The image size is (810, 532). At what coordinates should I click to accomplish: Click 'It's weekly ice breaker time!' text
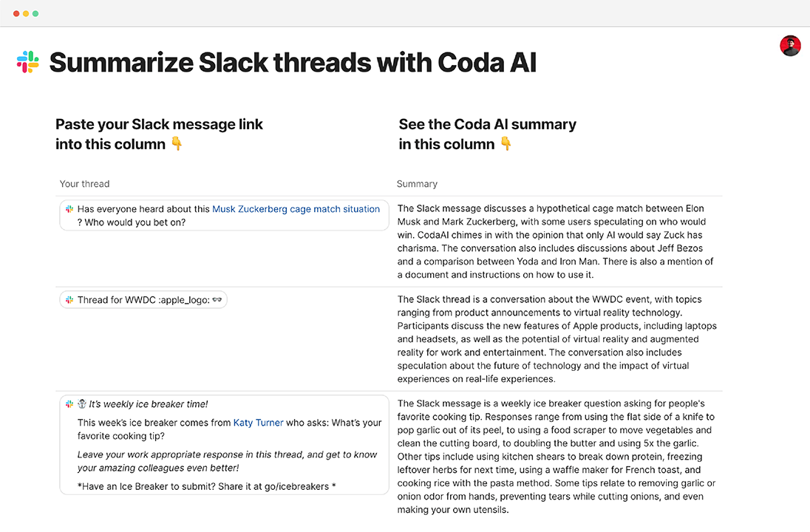[x=149, y=404]
